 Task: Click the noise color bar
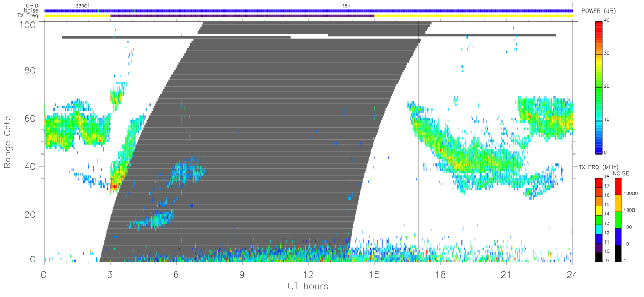point(618,219)
